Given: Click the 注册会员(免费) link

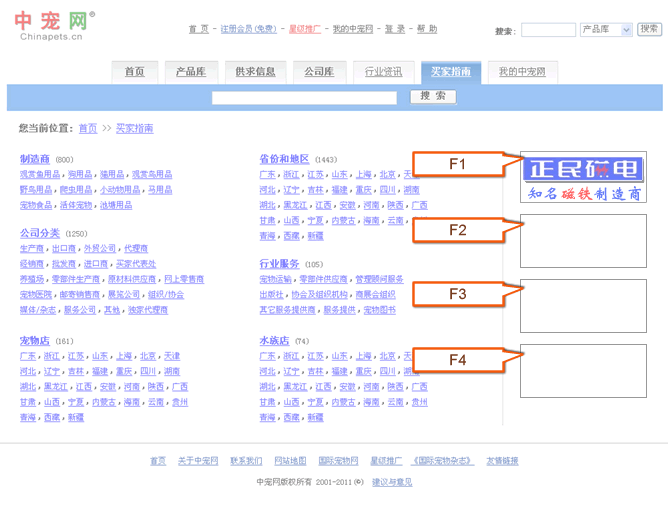Looking at the screenshot, I should coord(248,29).
